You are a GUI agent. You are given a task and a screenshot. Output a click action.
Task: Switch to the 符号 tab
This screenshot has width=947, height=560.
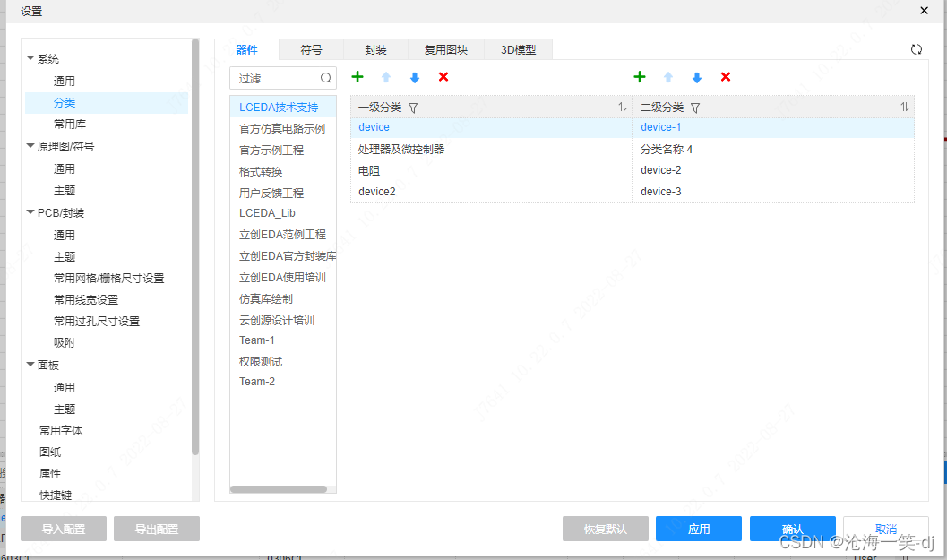click(x=311, y=49)
